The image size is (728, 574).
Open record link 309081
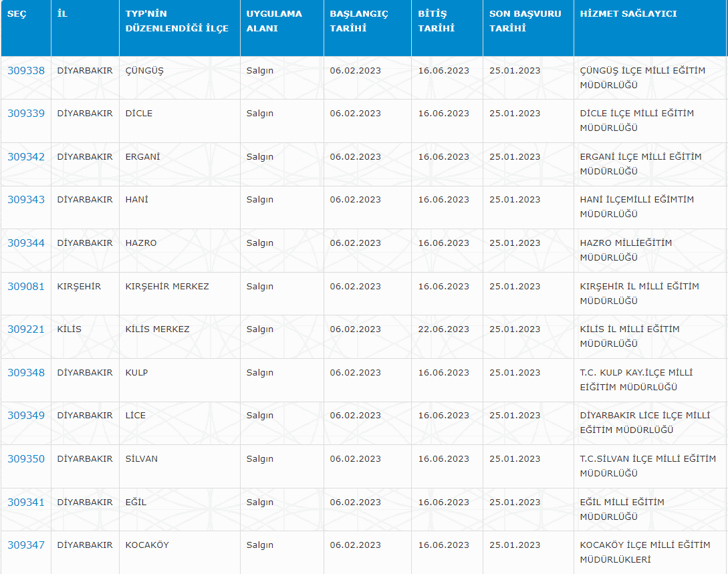coord(26,286)
